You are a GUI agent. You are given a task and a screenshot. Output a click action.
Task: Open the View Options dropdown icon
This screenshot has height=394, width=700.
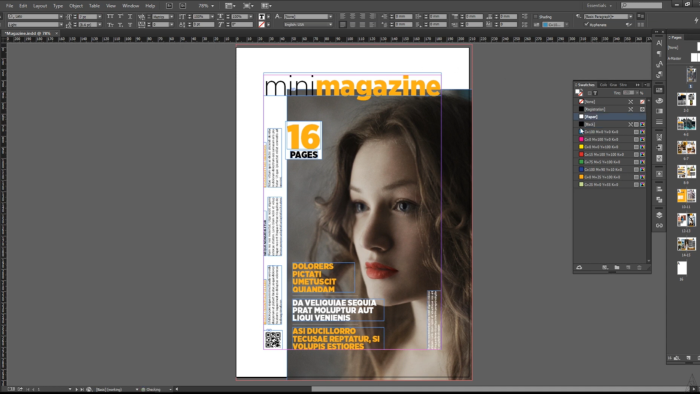tap(230, 6)
